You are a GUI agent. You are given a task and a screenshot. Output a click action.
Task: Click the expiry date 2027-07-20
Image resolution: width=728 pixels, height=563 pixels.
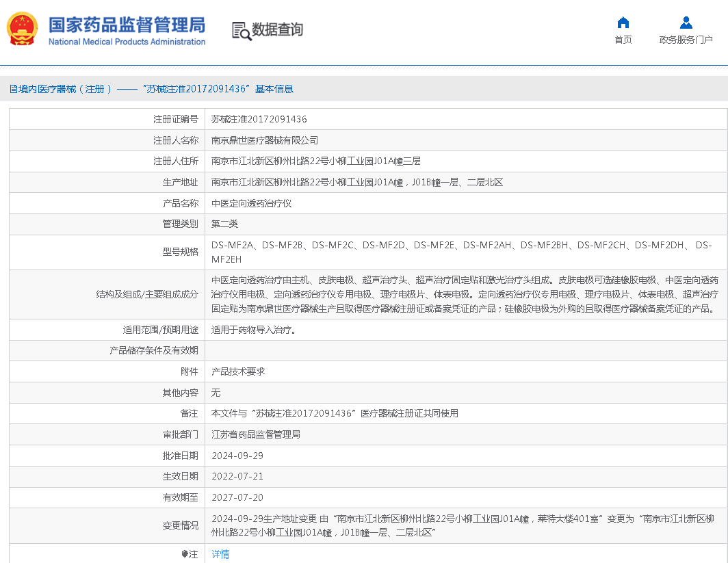[x=237, y=497]
